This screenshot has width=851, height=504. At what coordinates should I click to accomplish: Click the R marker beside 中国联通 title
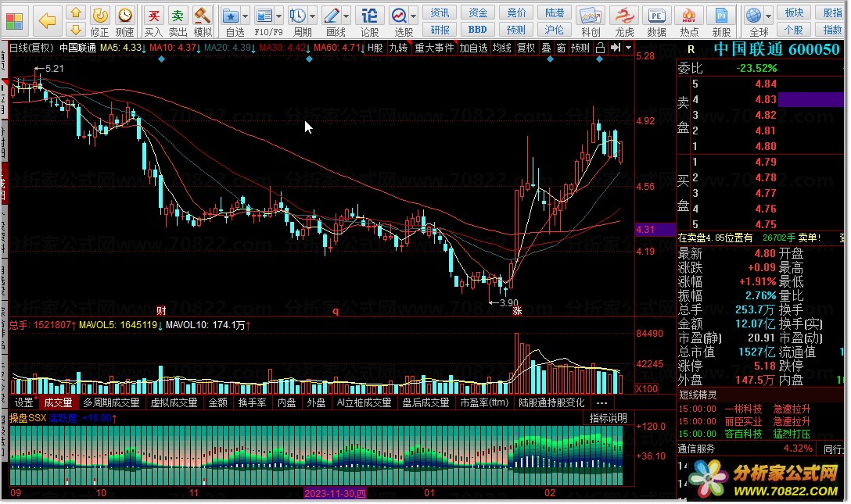coord(691,49)
